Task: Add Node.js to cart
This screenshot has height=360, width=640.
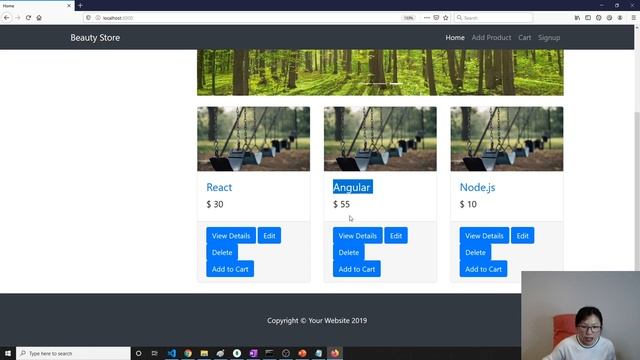Action: (483, 269)
